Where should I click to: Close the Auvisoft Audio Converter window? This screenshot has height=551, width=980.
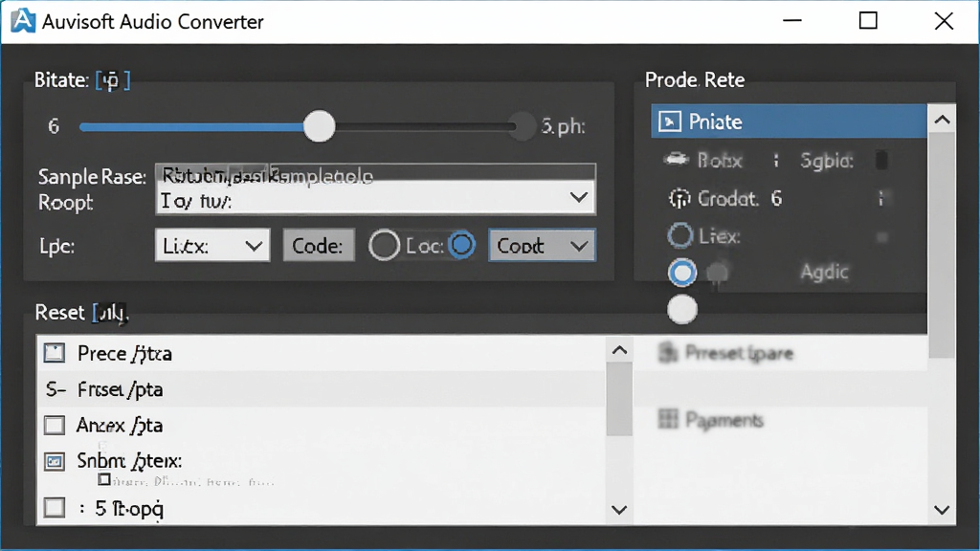point(944,21)
